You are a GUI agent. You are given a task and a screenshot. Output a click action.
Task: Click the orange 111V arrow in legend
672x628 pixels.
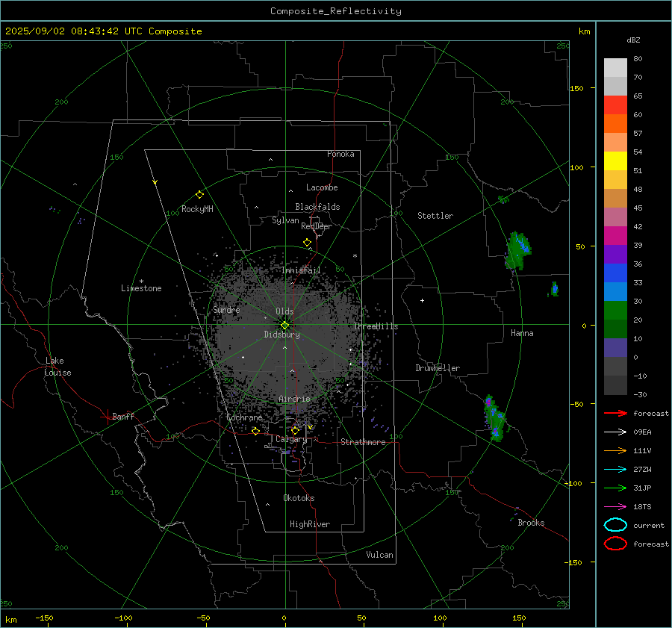pos(615,450)
